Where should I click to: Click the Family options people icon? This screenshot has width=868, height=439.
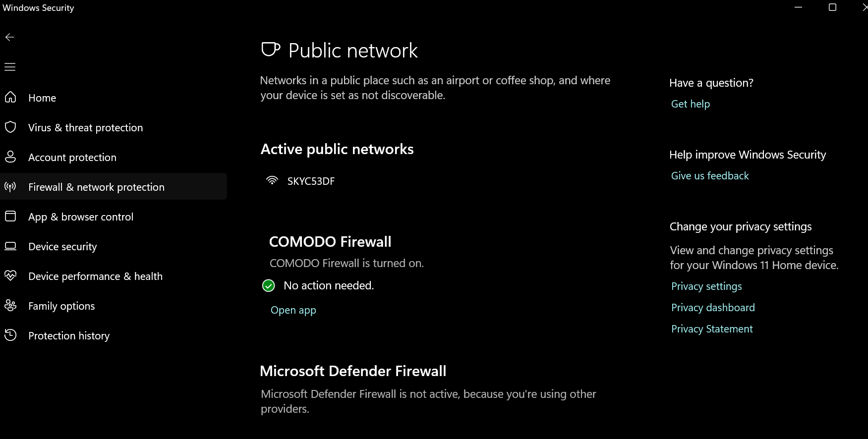10,305
